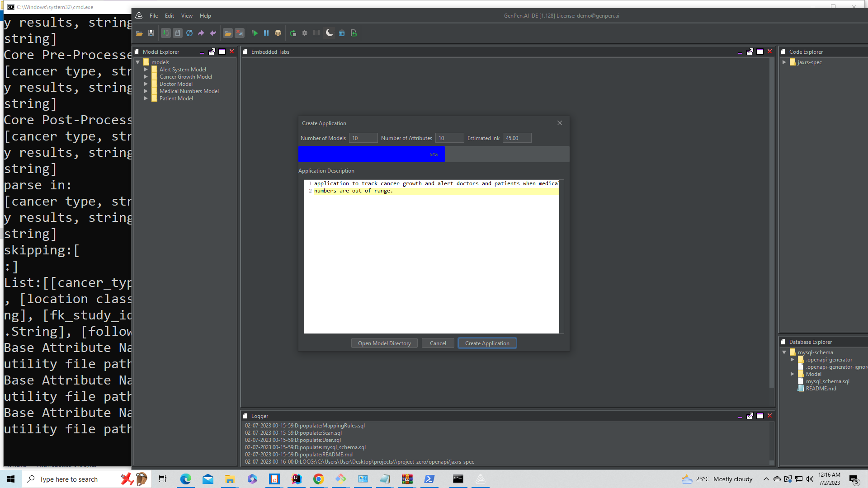868x488 pixels.
Task: Click the Create Application button
Action: [487, 343]
